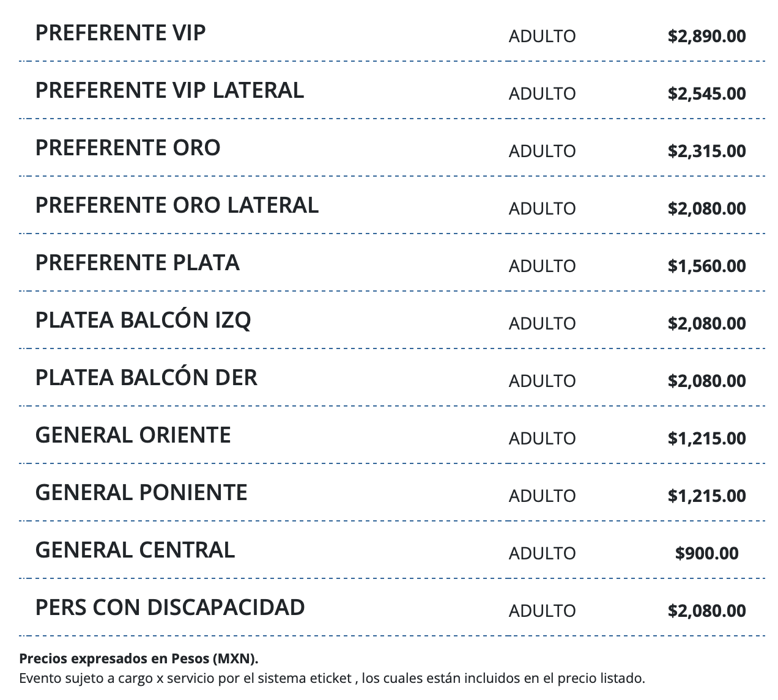
Task: Select the PREFERENTE VIP LATERAL row title
Action: (x=169, y=90)
